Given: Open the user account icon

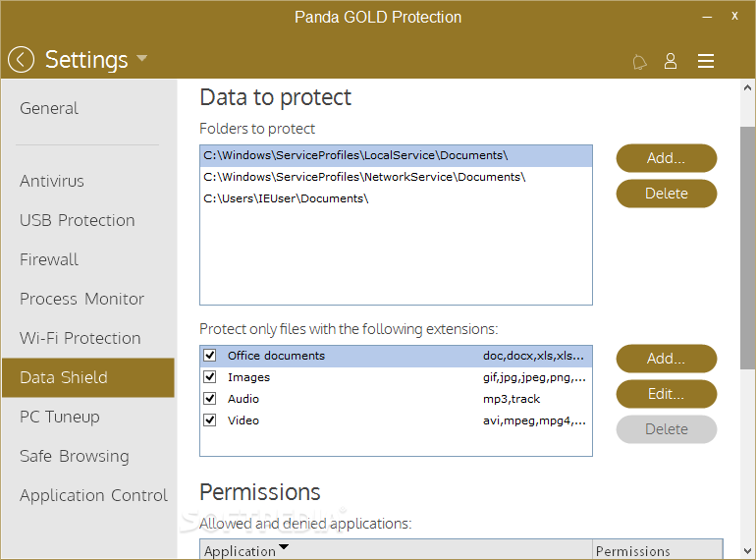Looking at the screenshot, I should (x=671, y=61).
